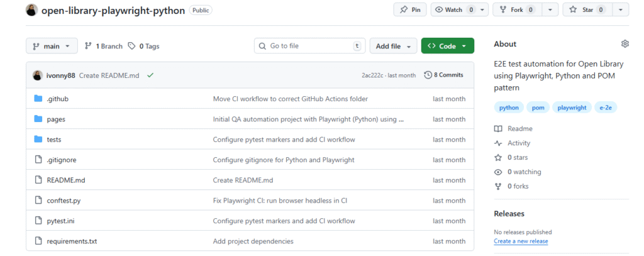The height and width of the screenshot is (256, 644).
Task: Click the search magnifier in Go to file
Action: click(262, 46)
